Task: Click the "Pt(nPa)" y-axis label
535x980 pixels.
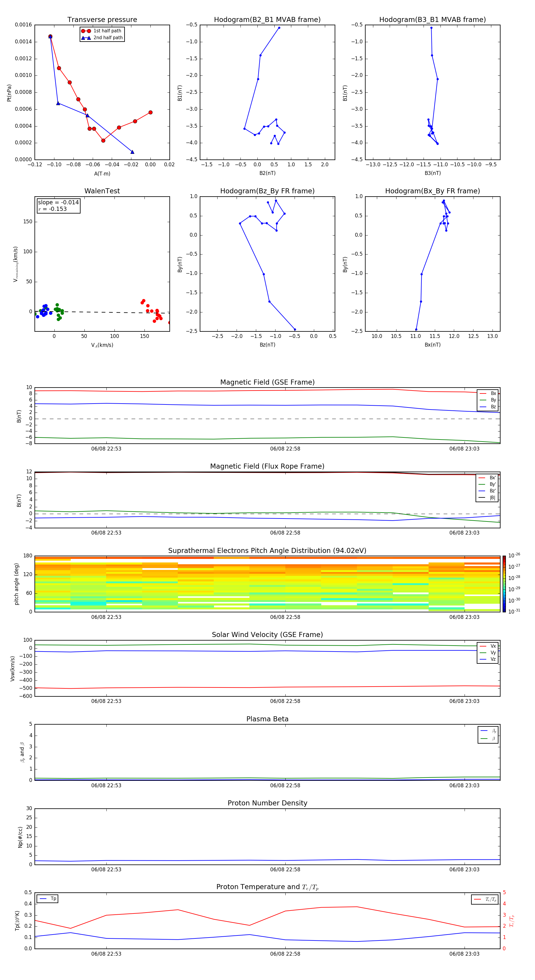Action: click(9, 93)
